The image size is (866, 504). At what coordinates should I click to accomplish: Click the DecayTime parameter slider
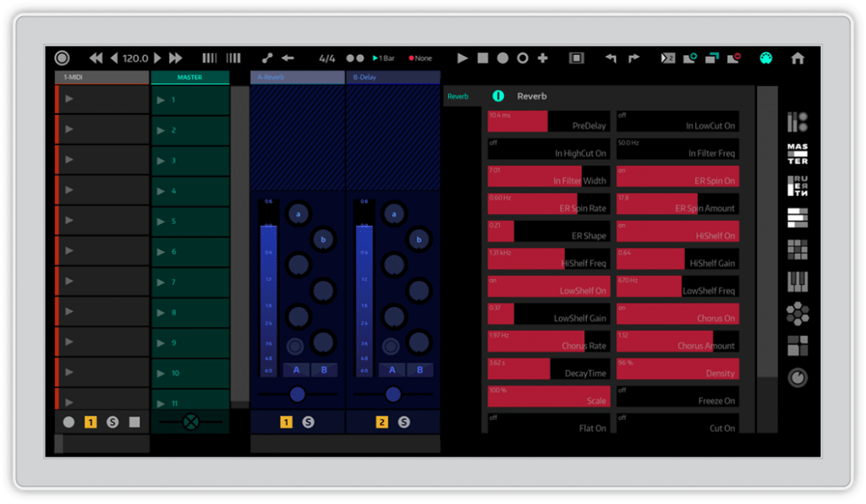click(548, 369)
